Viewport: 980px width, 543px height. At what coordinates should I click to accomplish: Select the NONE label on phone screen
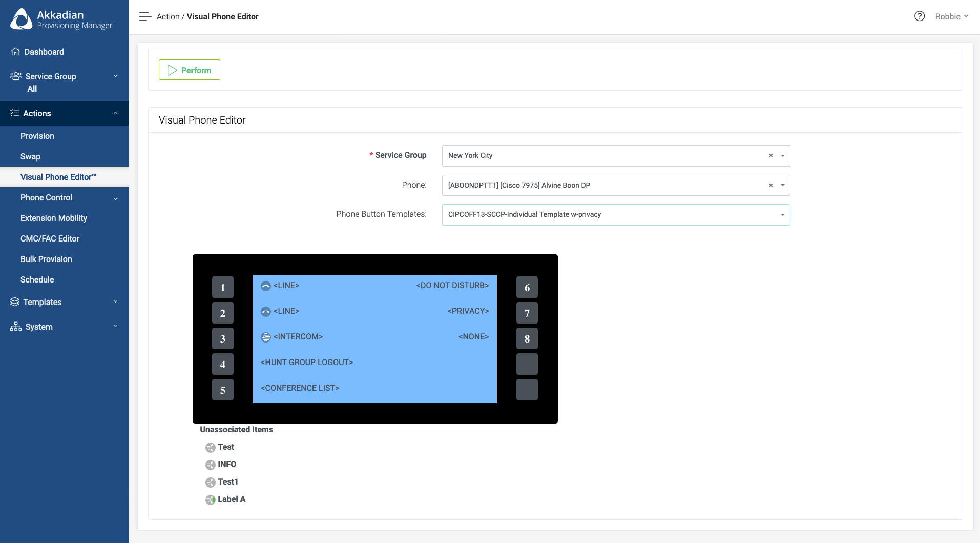(473, 337)
